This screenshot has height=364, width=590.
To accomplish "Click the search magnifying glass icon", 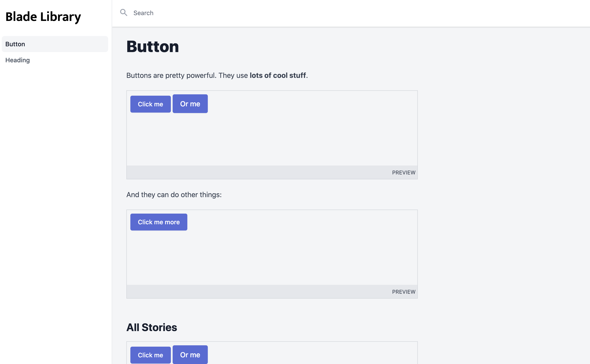I will click(x=123, y=13).
